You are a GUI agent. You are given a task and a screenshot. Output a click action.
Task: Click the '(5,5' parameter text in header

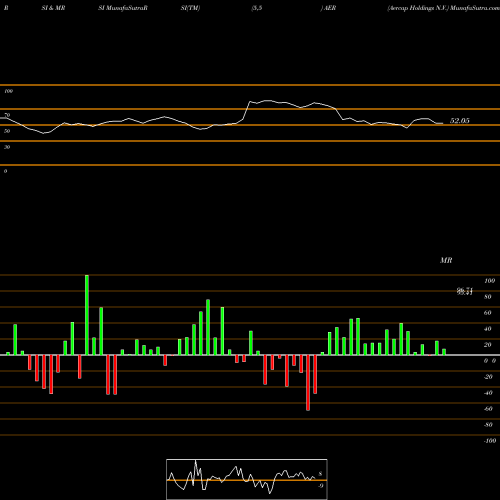click(x=256, y=8)
